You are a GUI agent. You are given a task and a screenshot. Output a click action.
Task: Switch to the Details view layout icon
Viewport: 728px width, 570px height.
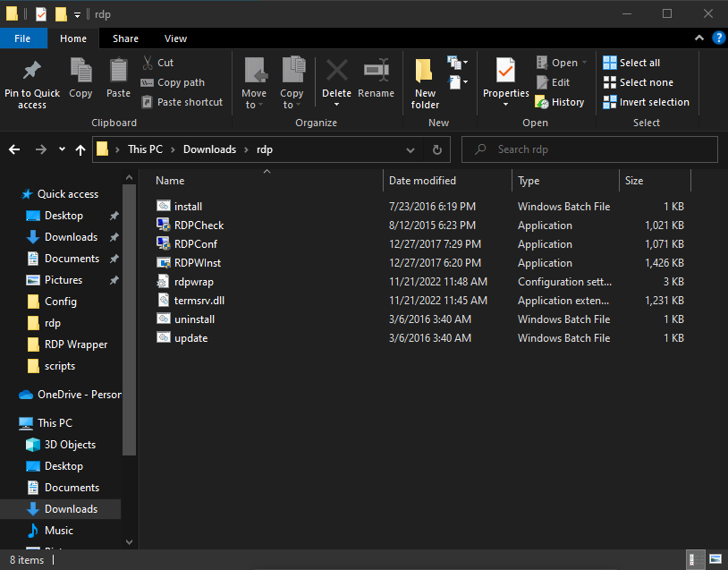point(696,560)
